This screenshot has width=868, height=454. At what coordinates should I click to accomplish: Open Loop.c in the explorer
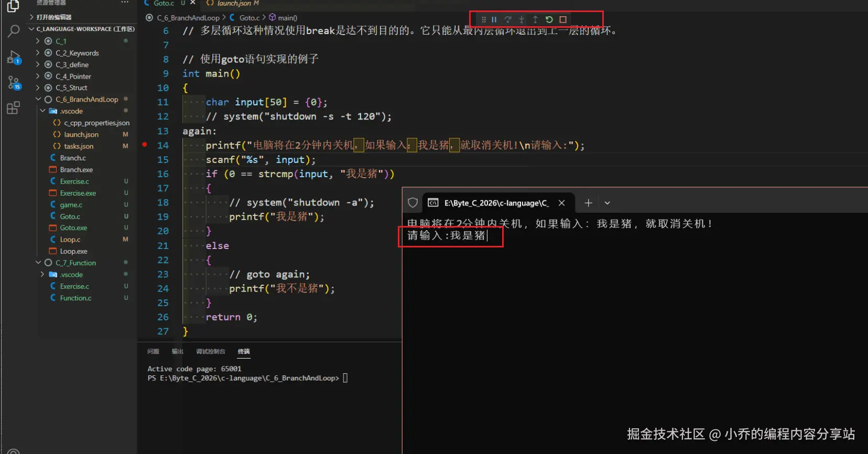[70, 239]
